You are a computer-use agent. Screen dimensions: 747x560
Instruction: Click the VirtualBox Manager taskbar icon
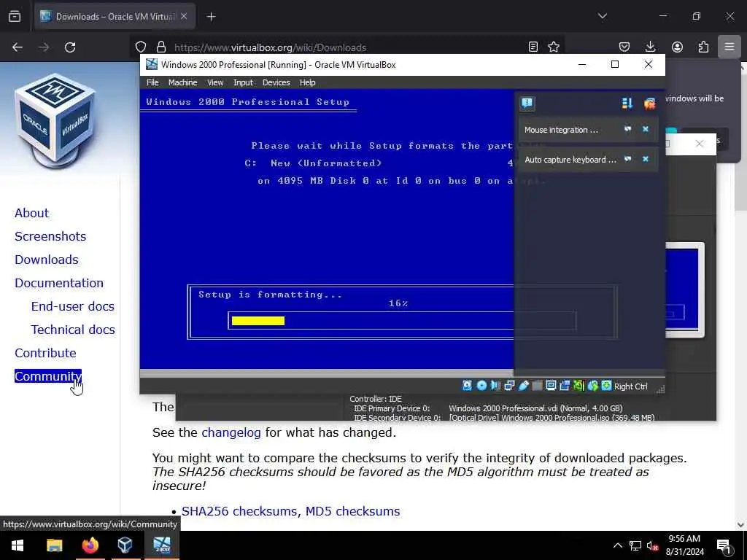pyautogui.click(x=125, y=545)
